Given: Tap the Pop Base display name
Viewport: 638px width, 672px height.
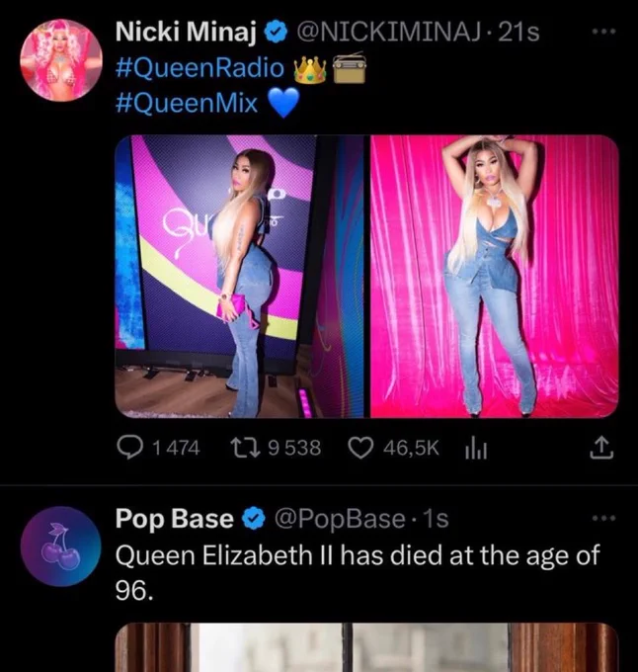Looking at the screenshot, I should 174,519.
